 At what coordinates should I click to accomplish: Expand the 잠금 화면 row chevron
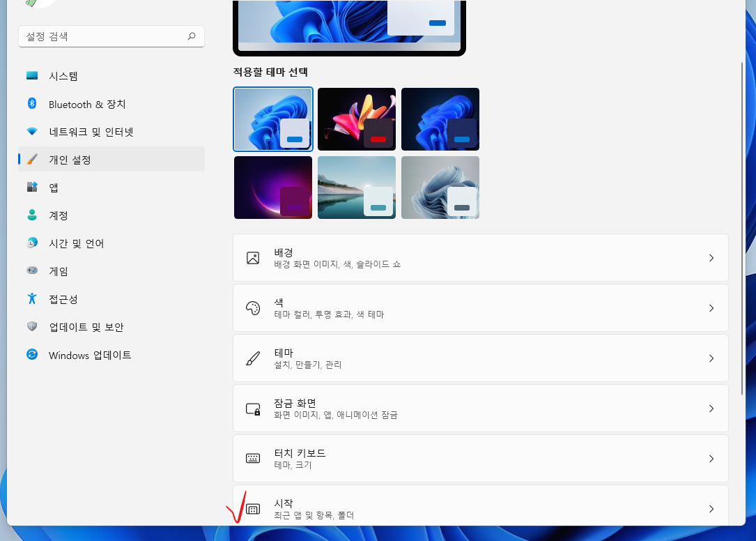click(x=711, y=409)
